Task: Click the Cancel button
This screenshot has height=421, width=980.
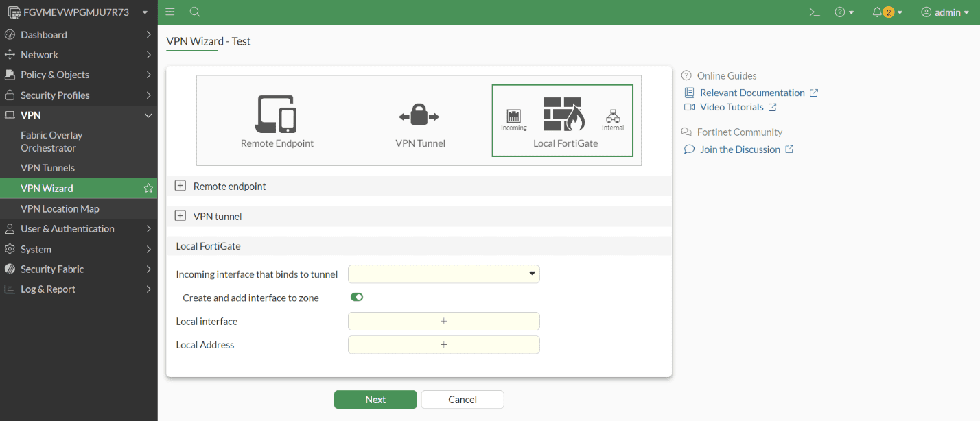Action: [463, 400]
